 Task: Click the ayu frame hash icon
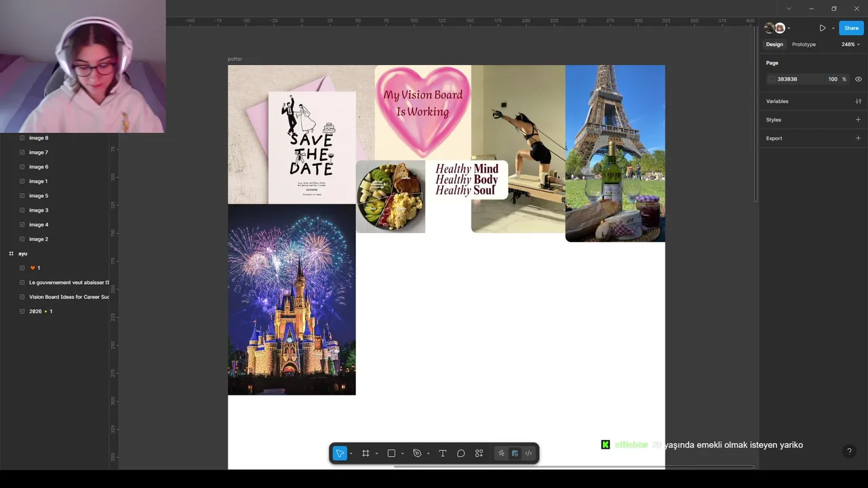(x=11, y=253)
